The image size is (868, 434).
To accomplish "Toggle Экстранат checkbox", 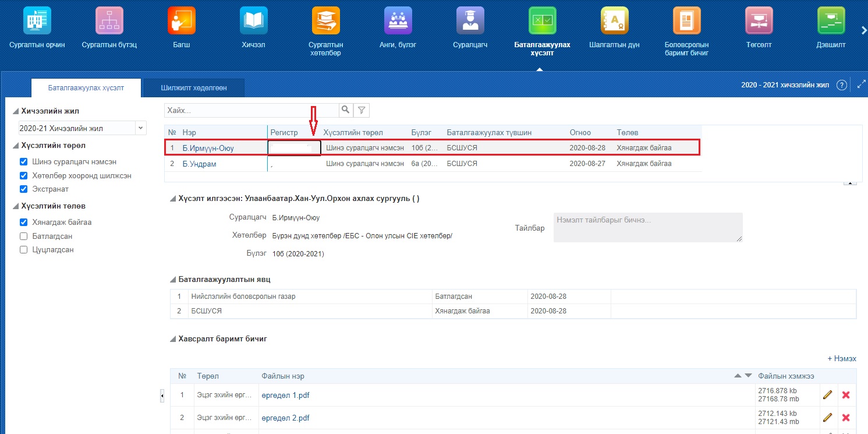I will click(24, 189).
